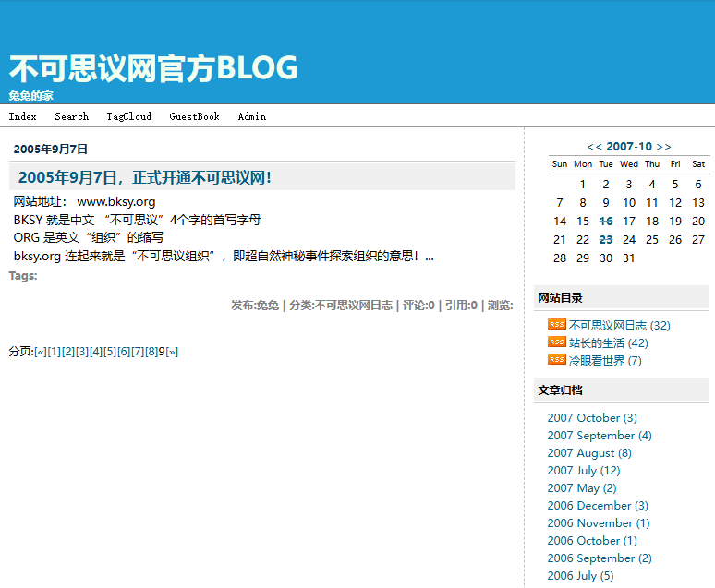715x588 pixels.
Task: Select calendar date 16
Action: tap(606, 221)
